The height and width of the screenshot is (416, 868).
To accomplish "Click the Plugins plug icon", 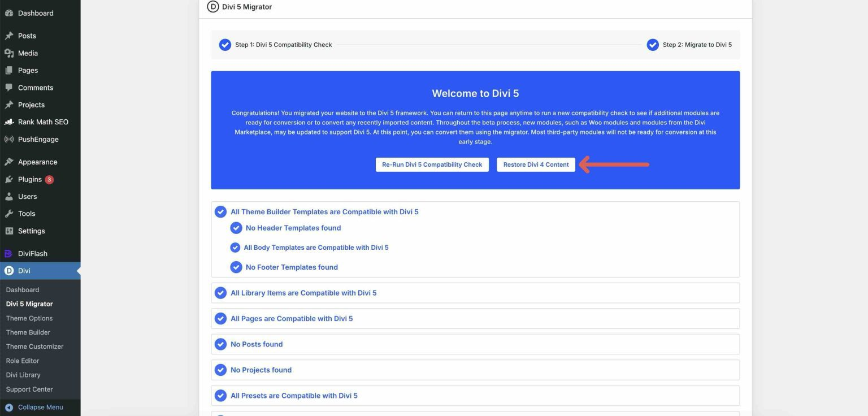I will pos(9,179).
